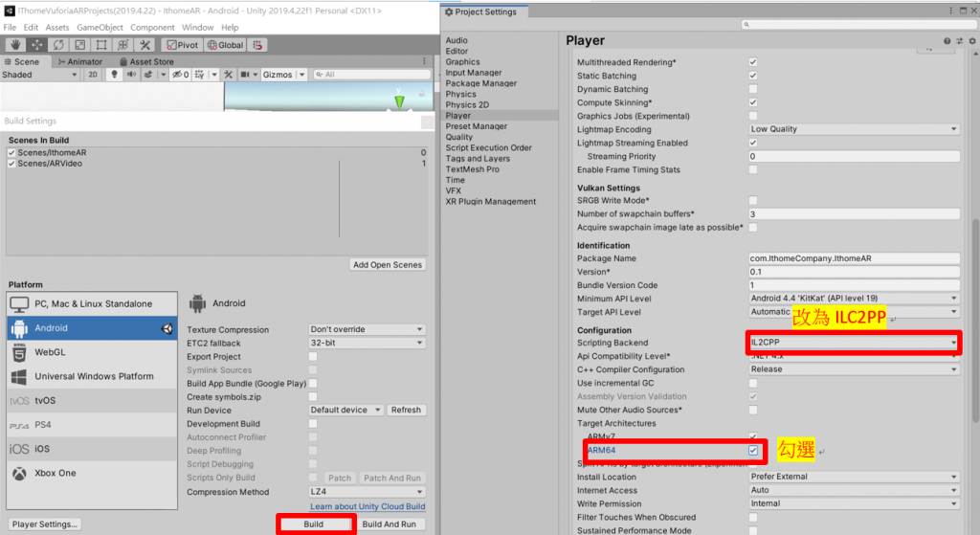Screen dimensions: 980x535
Task: Click Add Open Scenes button
Action: [388, 264]
